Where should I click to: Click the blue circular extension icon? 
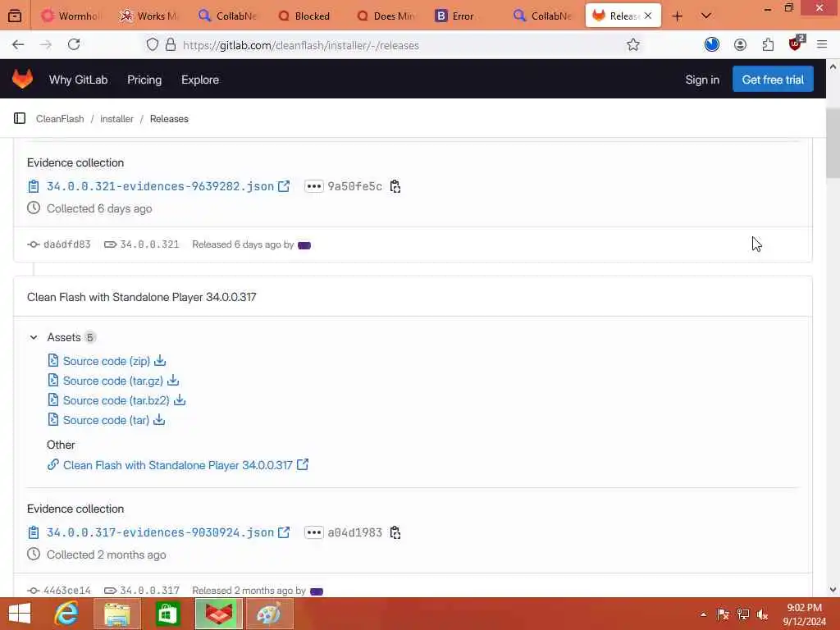[712, 45]
